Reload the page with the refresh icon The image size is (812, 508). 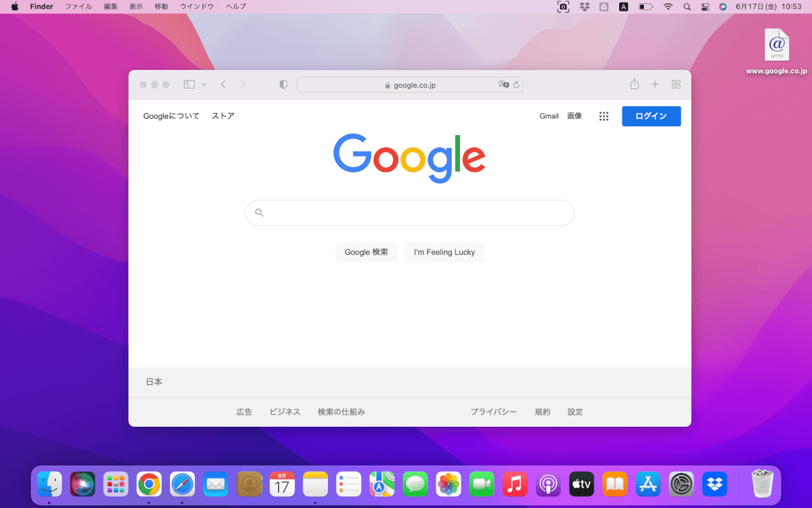coord(516,84)
